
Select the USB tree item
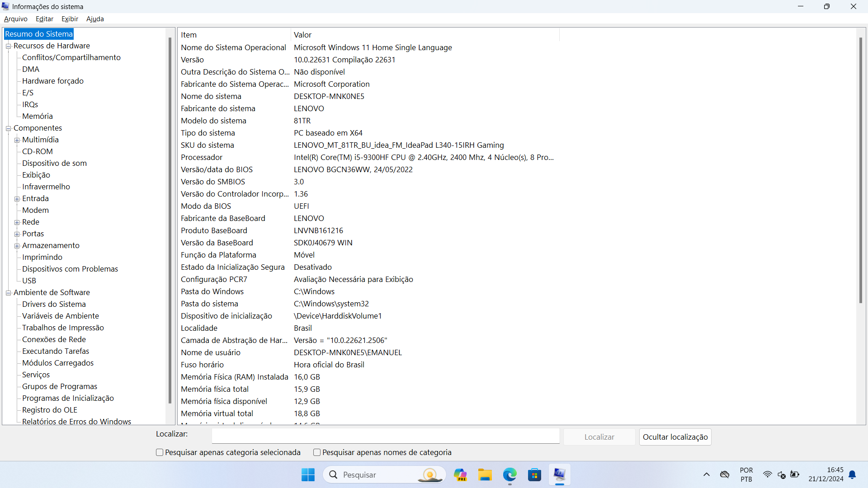point(29,281)
